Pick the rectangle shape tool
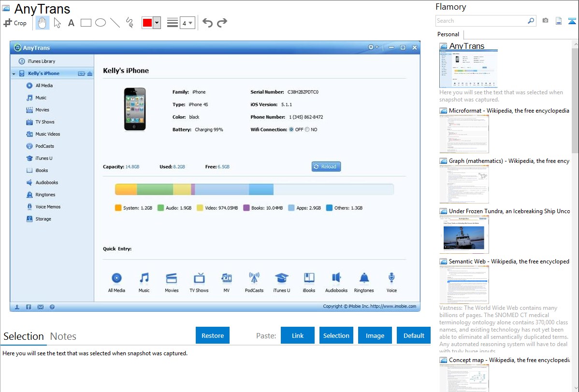The image size is (579, 392). (86, 23)
